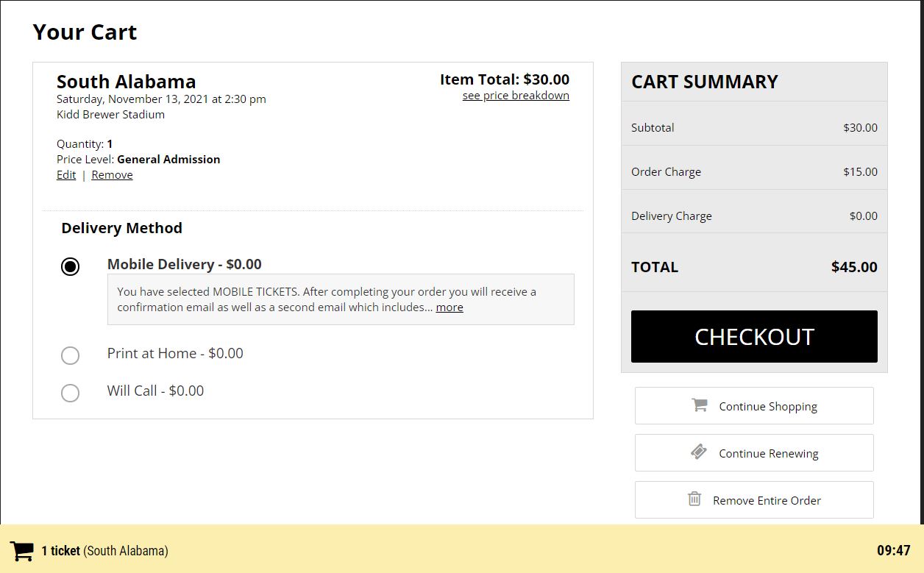This screenshot has width=924, height=573.
Task: Click the trash can icon to remove order
Action: coord(694,499)
